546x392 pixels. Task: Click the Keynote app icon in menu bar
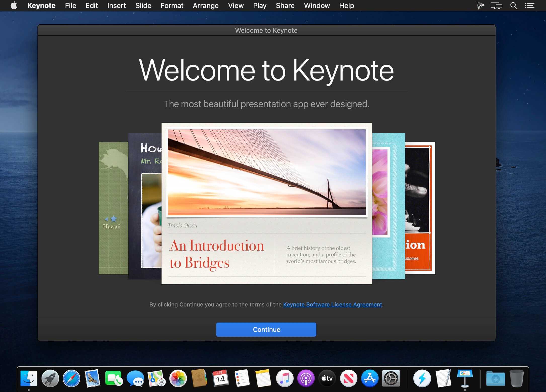[41, 6]
